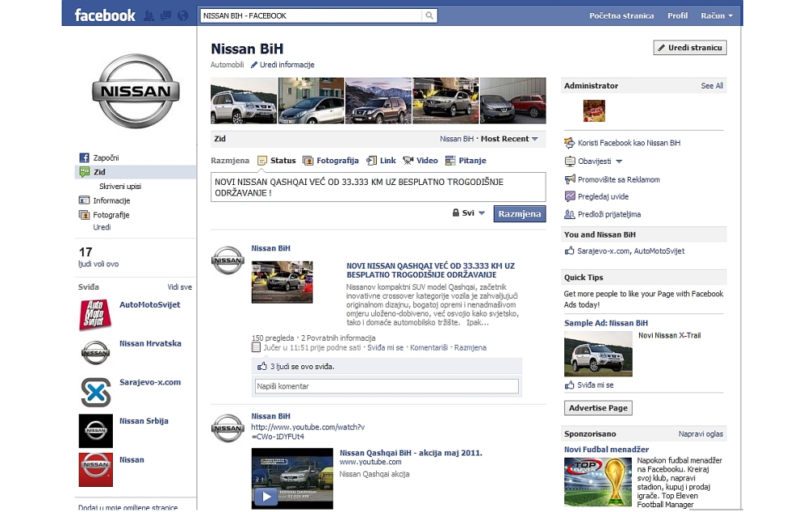The width and height of the screenshot is (812, 512).
Task: Open Informacije in left sidebar
Action: (111, 200)
